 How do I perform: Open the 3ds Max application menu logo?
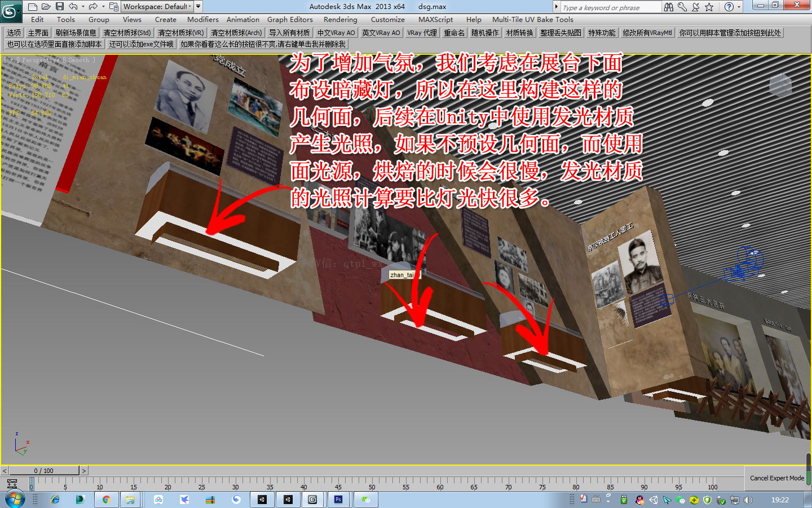click(x=11, y=11)
